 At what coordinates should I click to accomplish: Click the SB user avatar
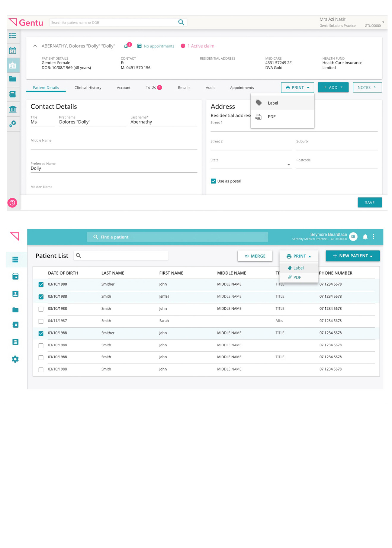[x=353, y=237]
